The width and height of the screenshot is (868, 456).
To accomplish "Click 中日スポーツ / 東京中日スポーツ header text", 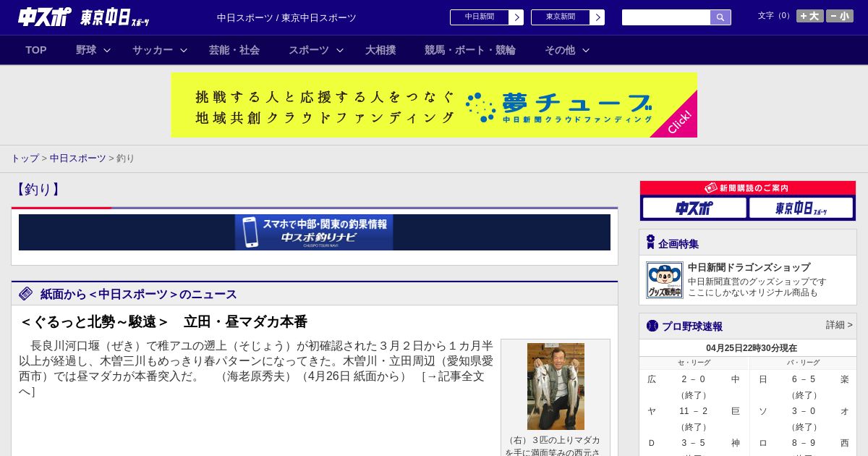I will [x=286, y=17].
